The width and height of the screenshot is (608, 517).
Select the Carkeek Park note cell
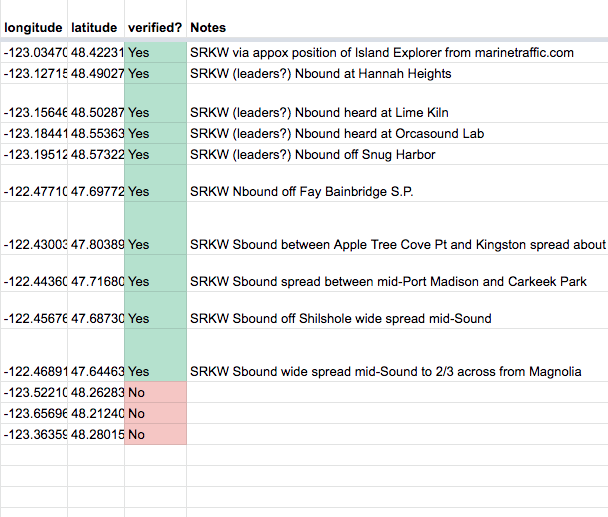(x=397, y=273)
